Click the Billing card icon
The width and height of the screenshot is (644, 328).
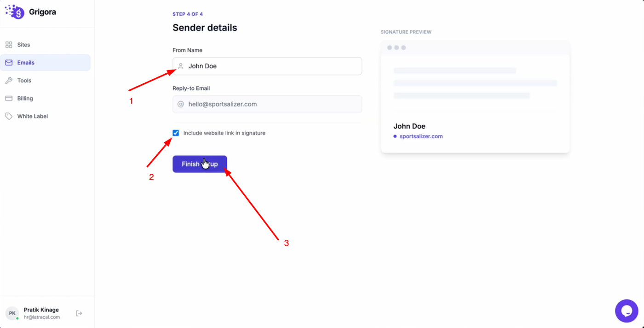click(x=9, y=99)
